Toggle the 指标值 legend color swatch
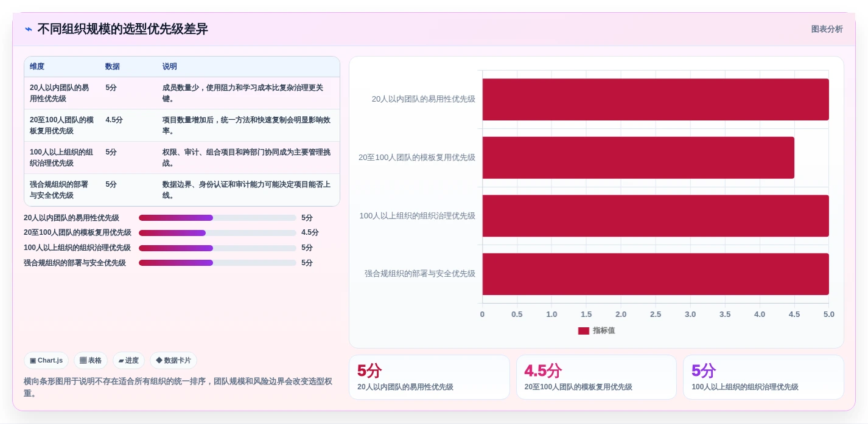This screenshot has width=868, height=424. click(583, 330)
